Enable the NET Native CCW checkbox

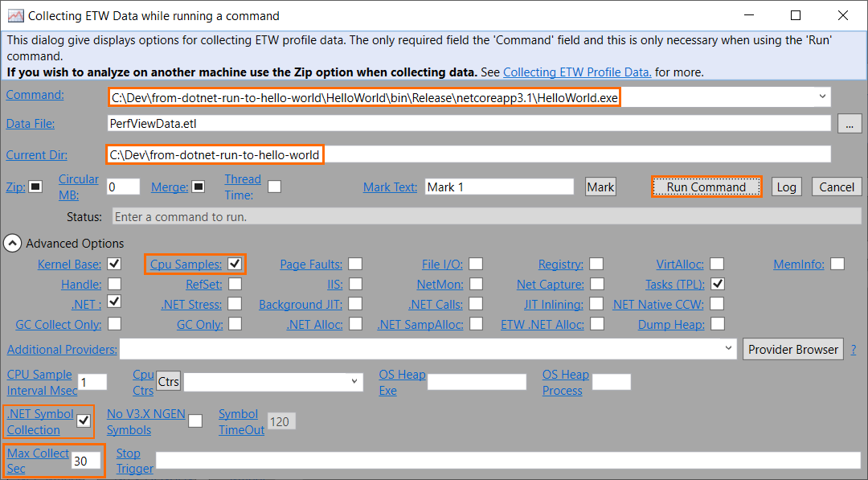[717, 304]
